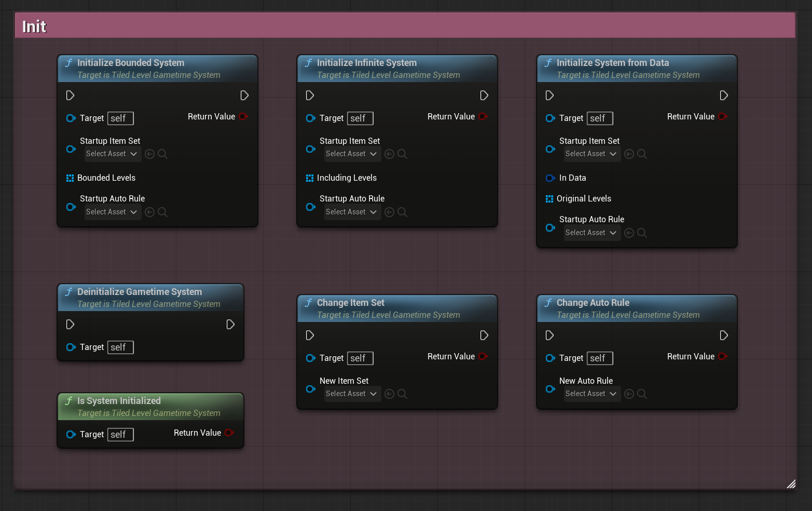Open the Startup Auto Rule dropdown in Initialize Bounded System

point(112,212)
